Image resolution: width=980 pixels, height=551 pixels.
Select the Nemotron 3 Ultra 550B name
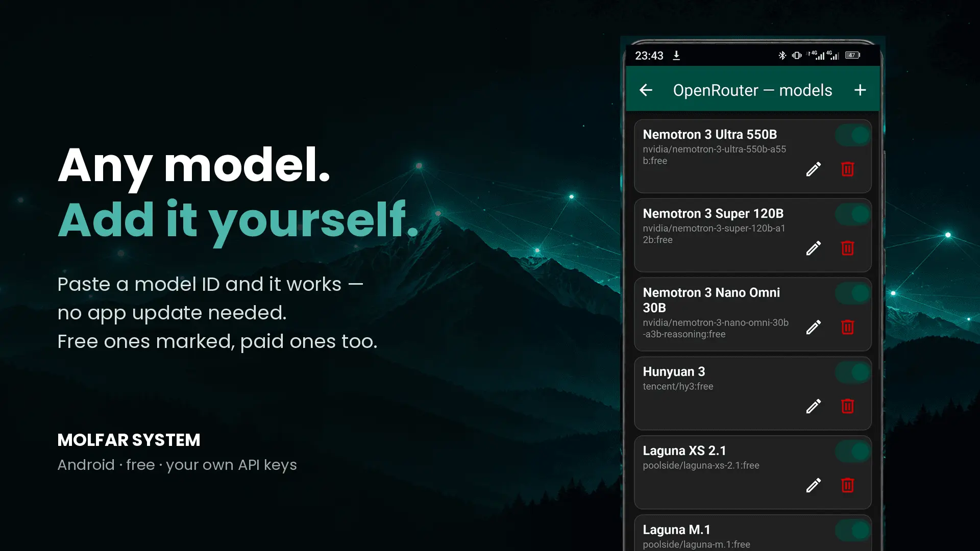tap(710, 135)
